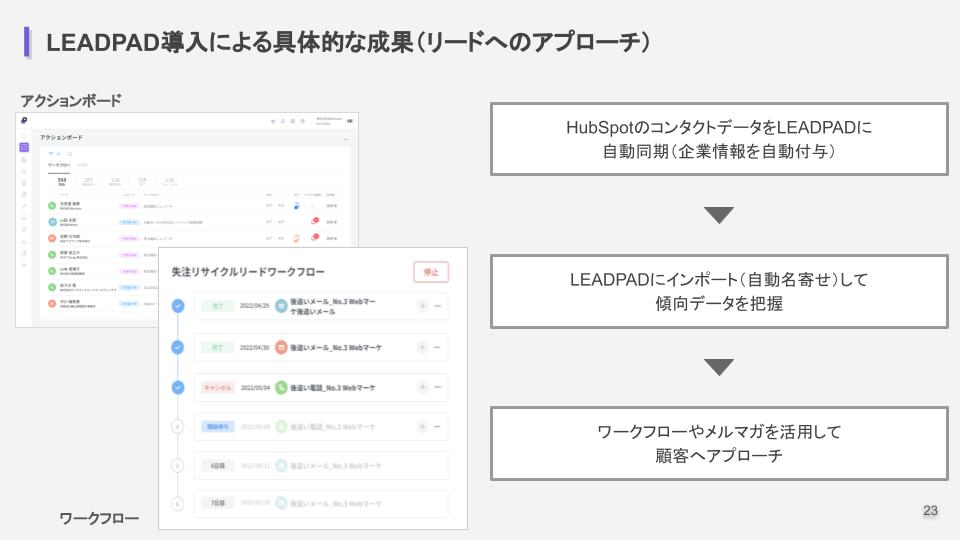Click the 7日目 day label
960x540 pixels.
tap(217, 503)
